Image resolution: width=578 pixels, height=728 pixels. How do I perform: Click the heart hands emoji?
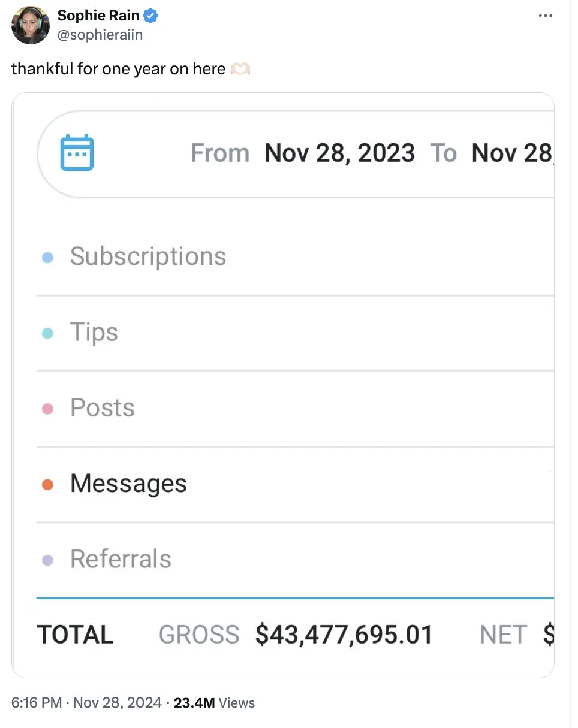[x=240, y=69]
